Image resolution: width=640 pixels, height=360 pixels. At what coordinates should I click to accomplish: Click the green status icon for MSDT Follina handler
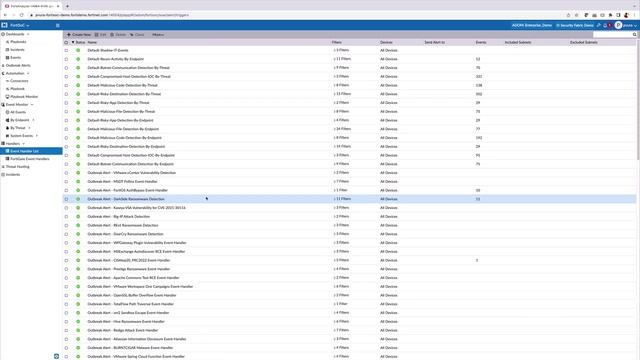tap(78, 181)
